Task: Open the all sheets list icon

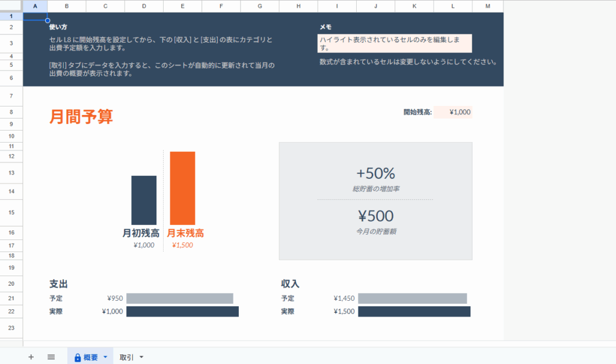Action: click(x=51, y=357)
